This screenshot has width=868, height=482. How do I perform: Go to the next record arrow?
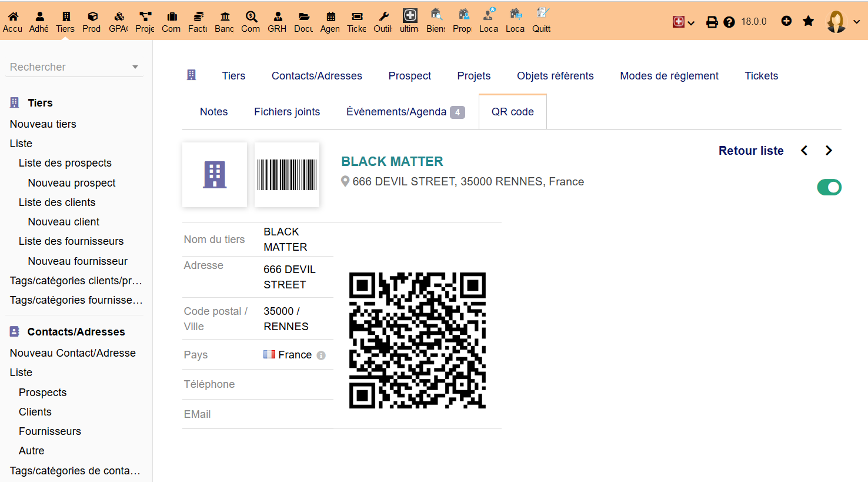coord(829,151)
